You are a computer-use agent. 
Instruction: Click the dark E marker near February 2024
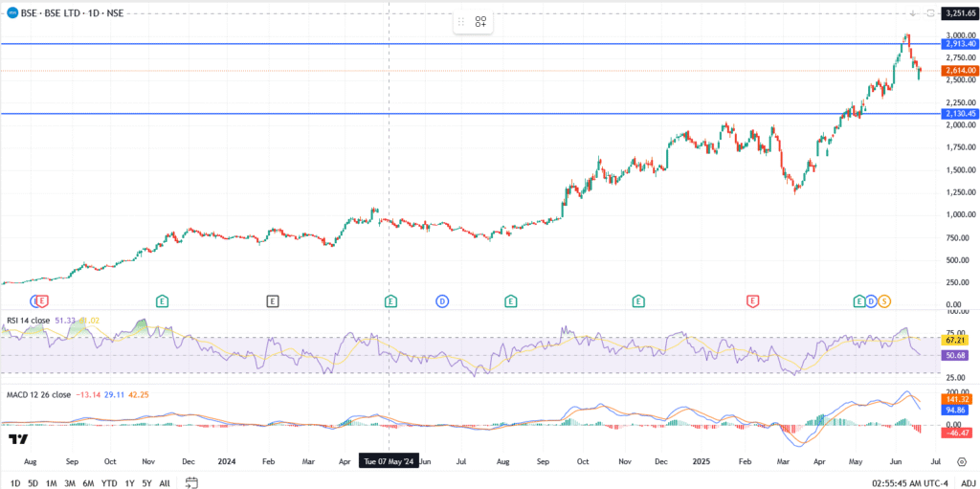pos(273,301)
